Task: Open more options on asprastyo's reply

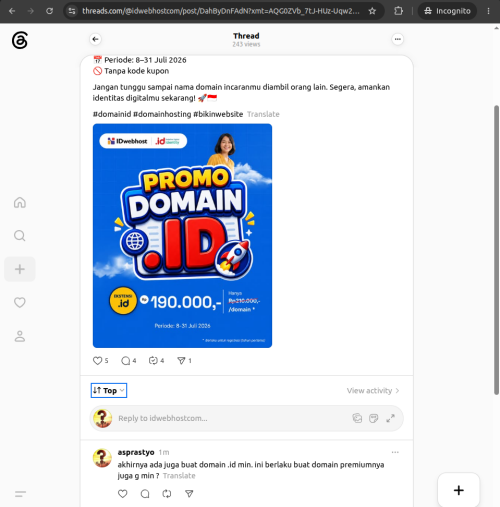Action: click(x=395, y=452)
